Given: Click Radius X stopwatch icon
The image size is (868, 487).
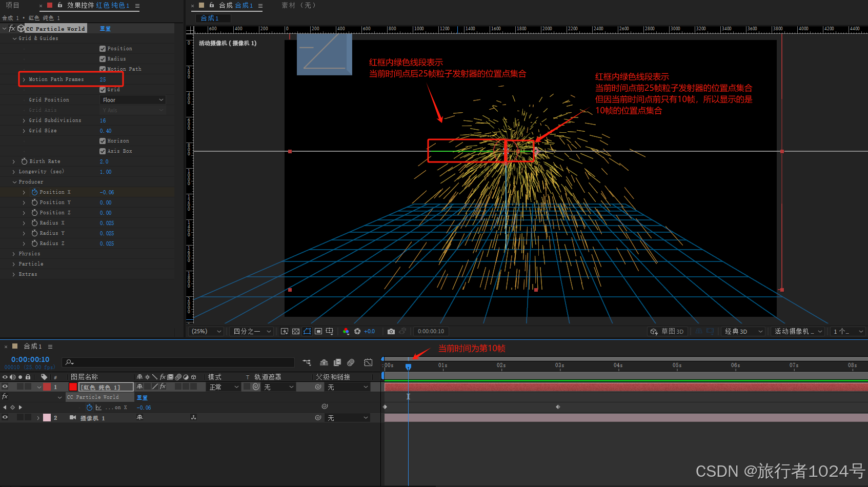Looking at the screenshot, I should 34,223.
